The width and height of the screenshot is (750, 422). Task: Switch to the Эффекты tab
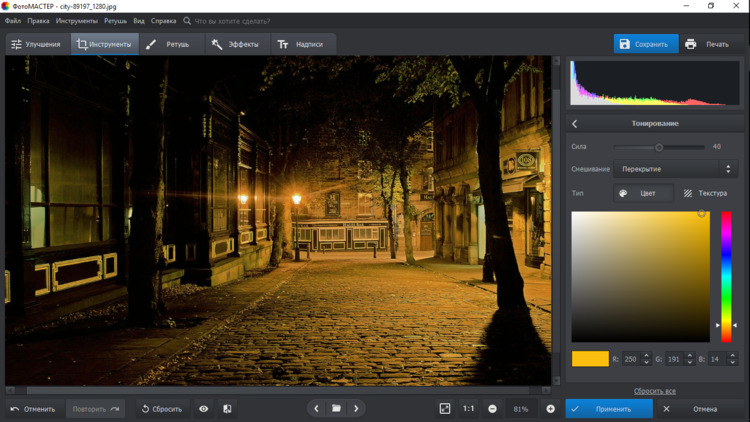point(235,44)
